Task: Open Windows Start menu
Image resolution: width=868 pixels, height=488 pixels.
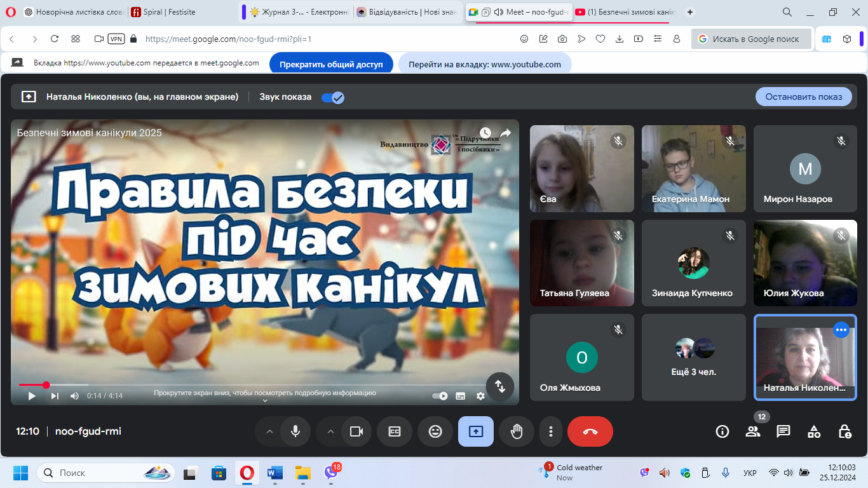Action: point(21,473)
